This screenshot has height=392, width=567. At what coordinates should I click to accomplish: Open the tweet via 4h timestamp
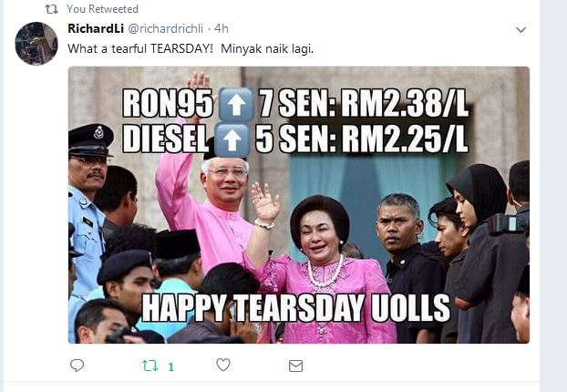pyautogui.click(x=222, y=28)
